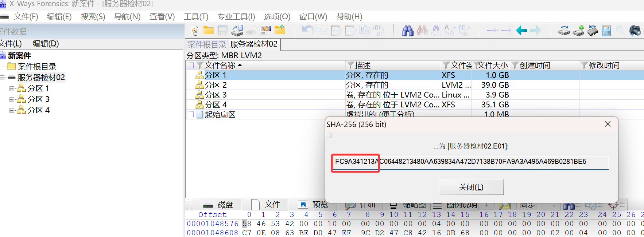Open the calculator icon
This screenshot has width=644, height=237.
pyautogui.click(x=606, y=31)
